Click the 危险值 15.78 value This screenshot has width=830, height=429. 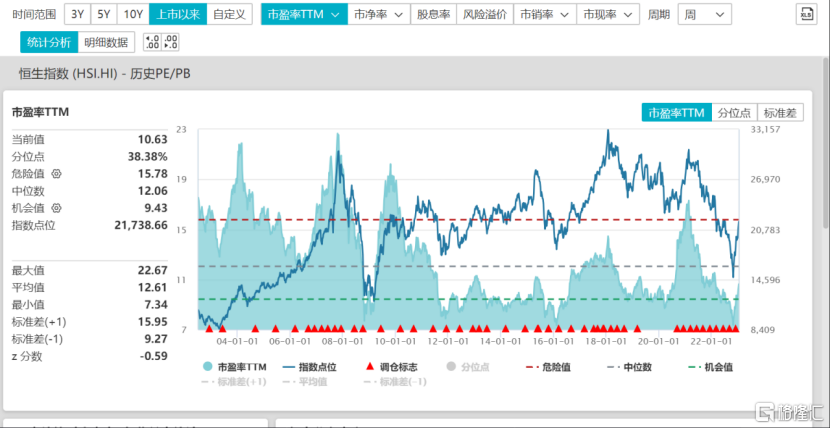click(152, 174)
